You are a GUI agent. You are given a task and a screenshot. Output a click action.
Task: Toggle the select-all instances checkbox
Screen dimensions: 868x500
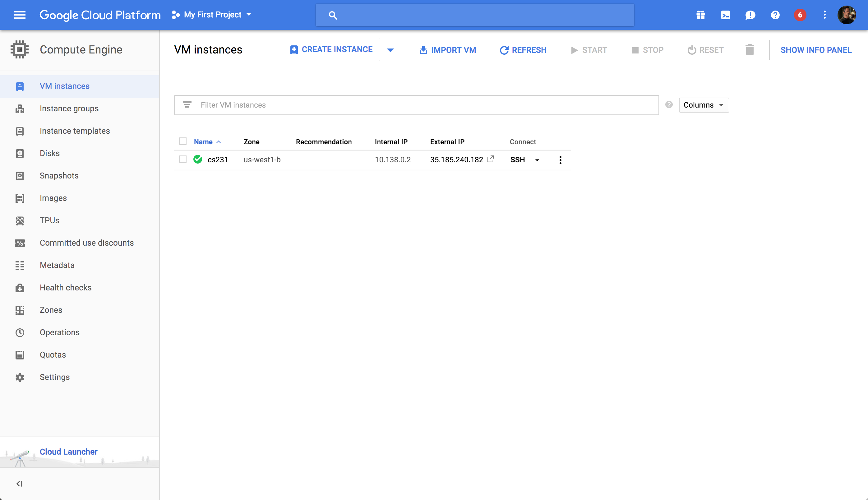[183, 141]
